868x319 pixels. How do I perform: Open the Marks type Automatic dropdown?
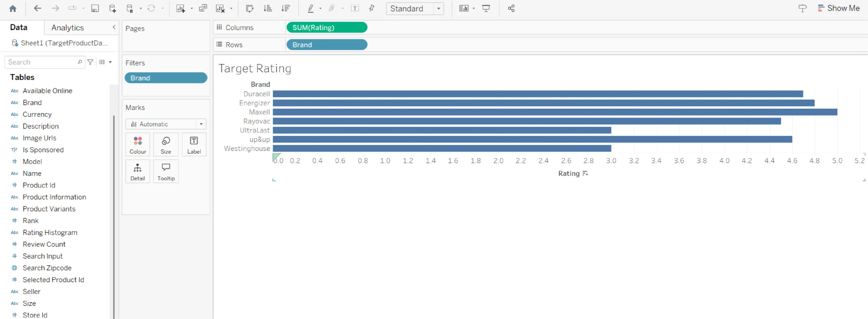tap(166, 124)
